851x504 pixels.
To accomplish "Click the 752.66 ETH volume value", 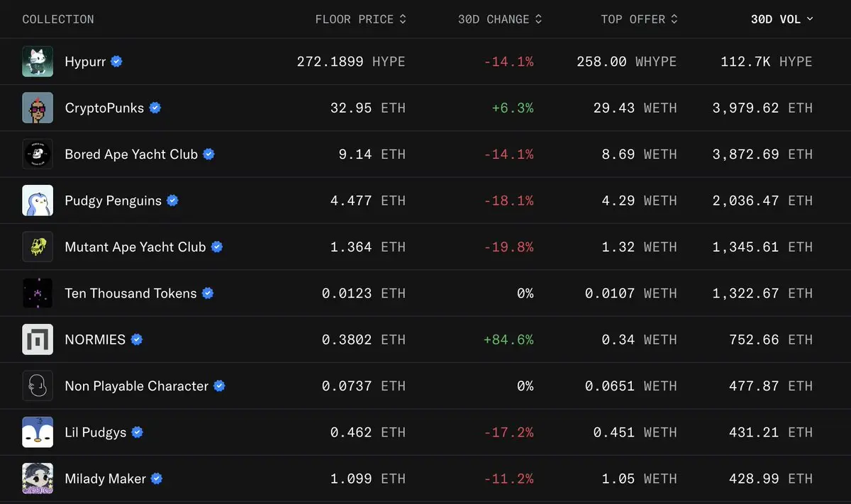I will point(771,340).
